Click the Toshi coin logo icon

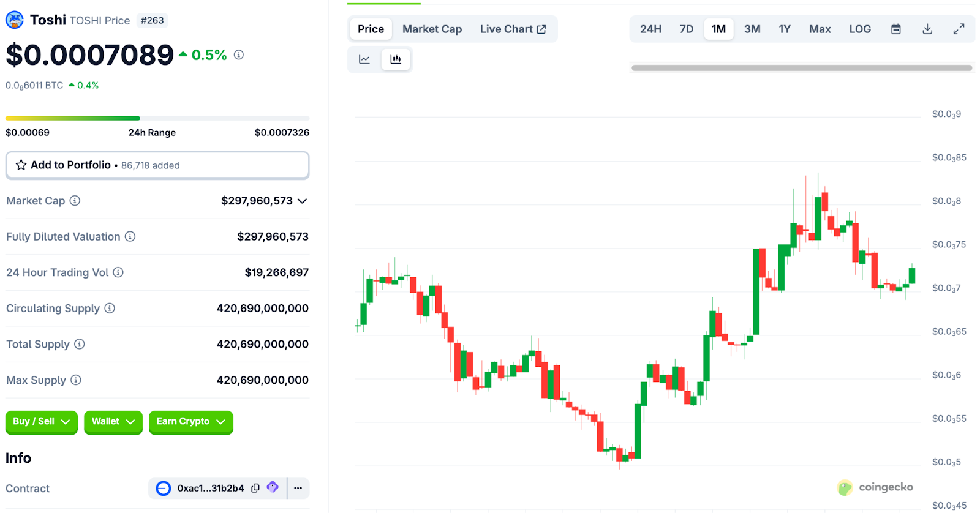pos(15,20)
